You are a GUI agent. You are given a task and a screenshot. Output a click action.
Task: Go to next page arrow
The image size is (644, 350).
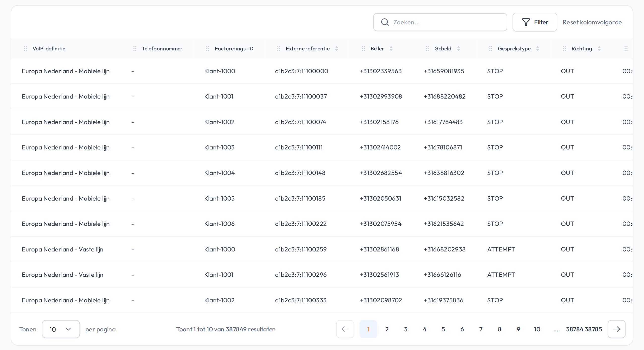pos(616,329)
